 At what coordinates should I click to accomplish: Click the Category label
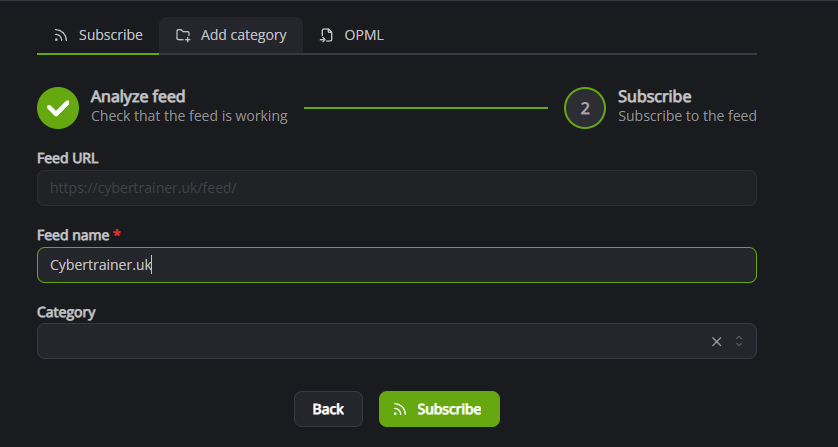[x=66, y=312]
